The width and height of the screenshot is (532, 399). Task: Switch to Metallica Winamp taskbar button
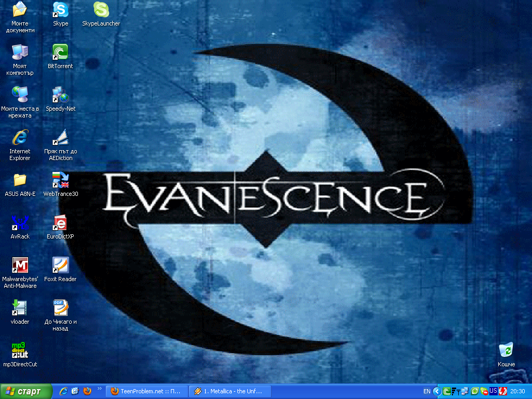coord(230,392)
